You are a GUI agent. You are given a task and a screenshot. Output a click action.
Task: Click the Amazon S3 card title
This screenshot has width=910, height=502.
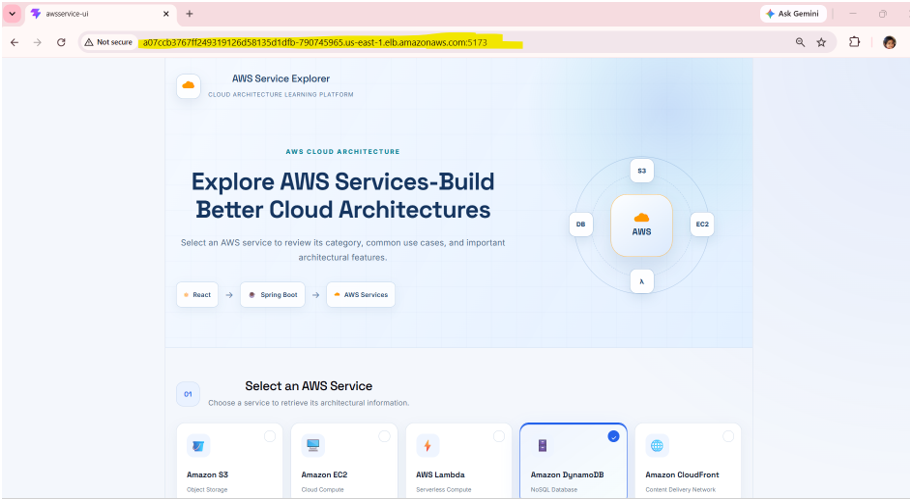[x=207, y=475]
